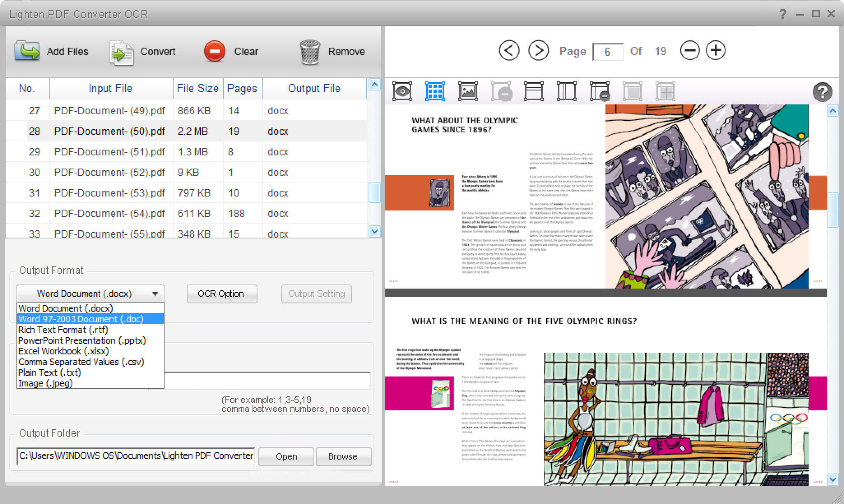The height and width of the screenshot is (504, 844).
Task: Click 2.2 MB file size cell
Action: pos(198,131)
